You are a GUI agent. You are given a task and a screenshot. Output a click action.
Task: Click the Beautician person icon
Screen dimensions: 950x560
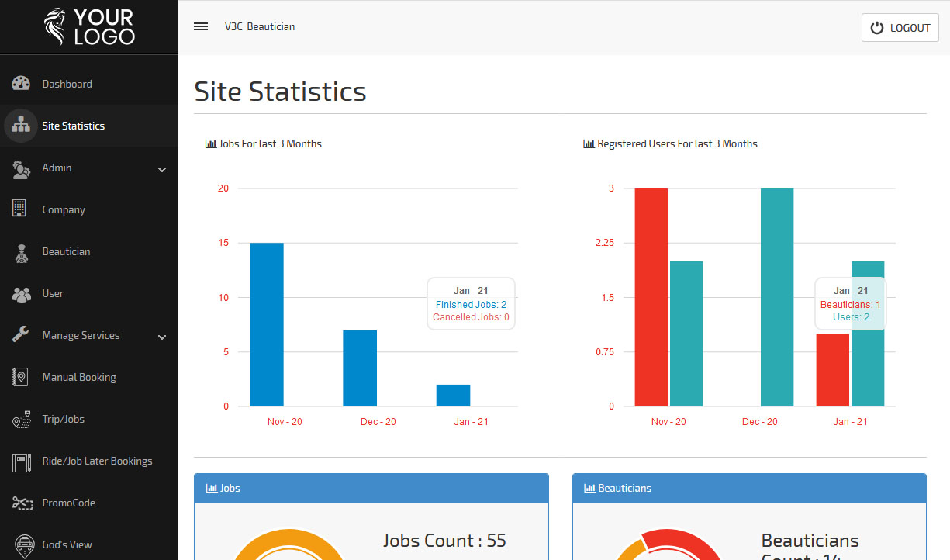(21, 252)
